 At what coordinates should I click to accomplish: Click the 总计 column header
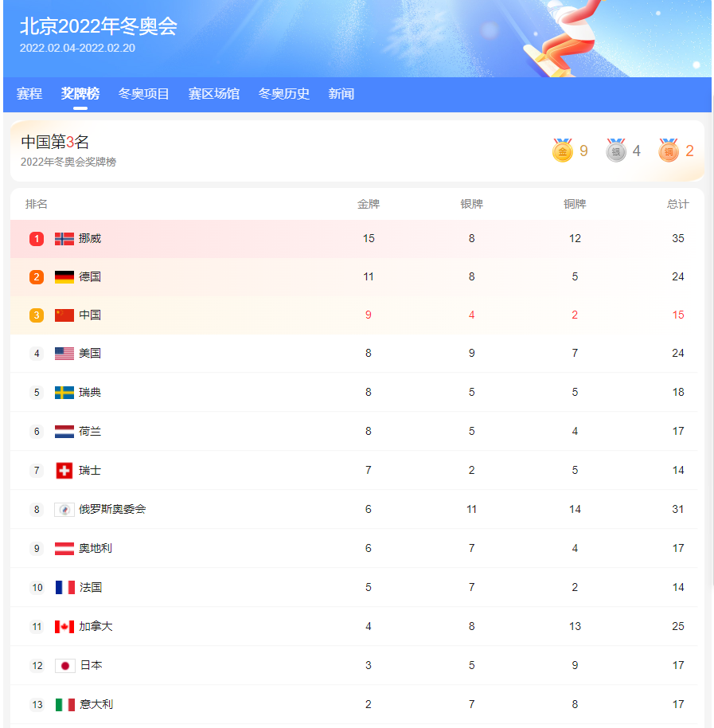click(x=678, y=204)
